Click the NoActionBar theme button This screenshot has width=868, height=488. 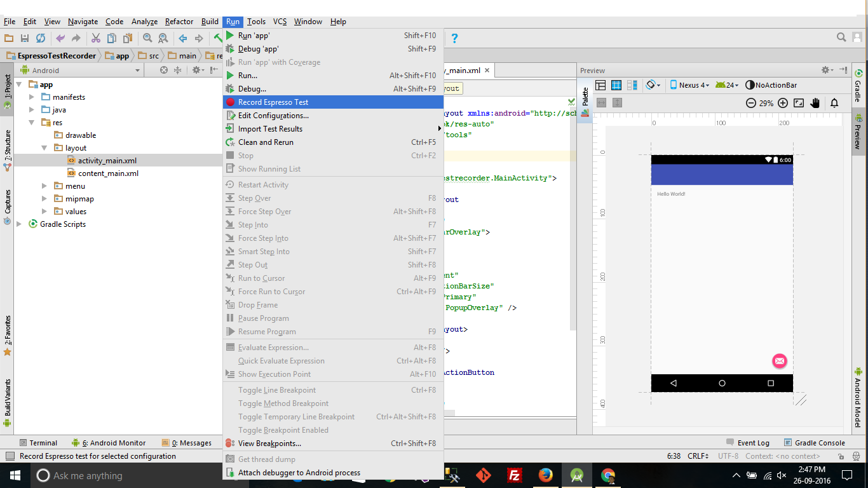771,85
